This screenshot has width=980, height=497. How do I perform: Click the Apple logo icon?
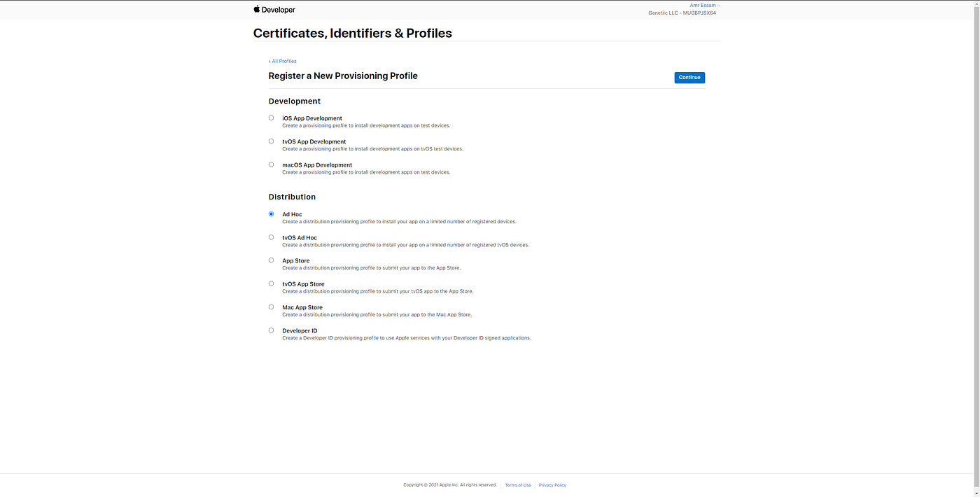coord(255,8)
